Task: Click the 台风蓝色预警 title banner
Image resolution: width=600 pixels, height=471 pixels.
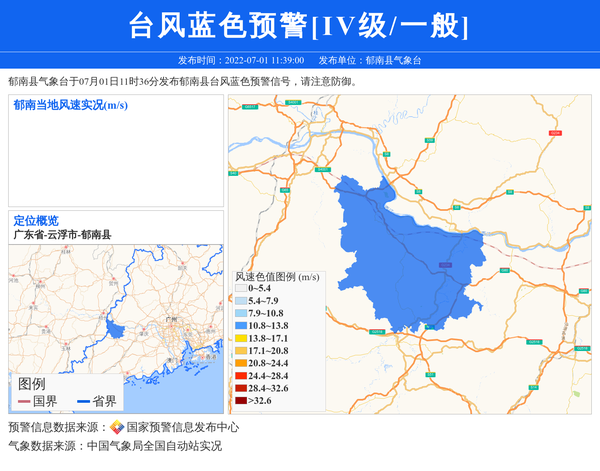Action: [x=300, y=24]
